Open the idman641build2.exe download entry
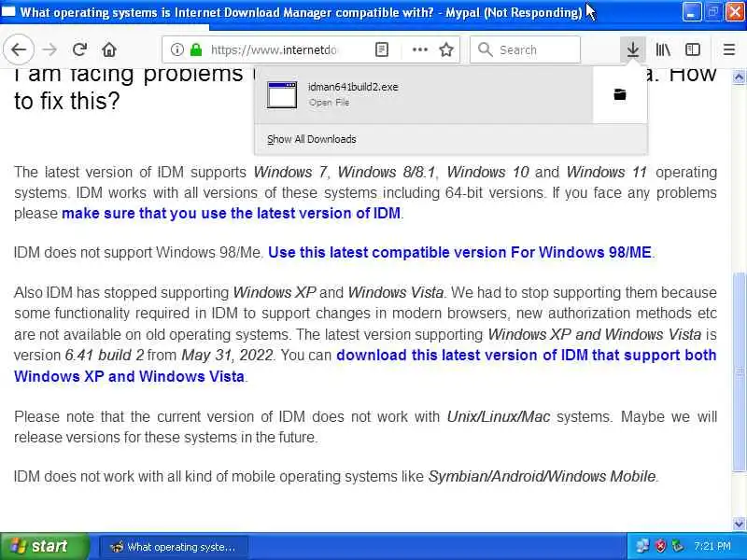The image size is (747, 560). [424, 95]
